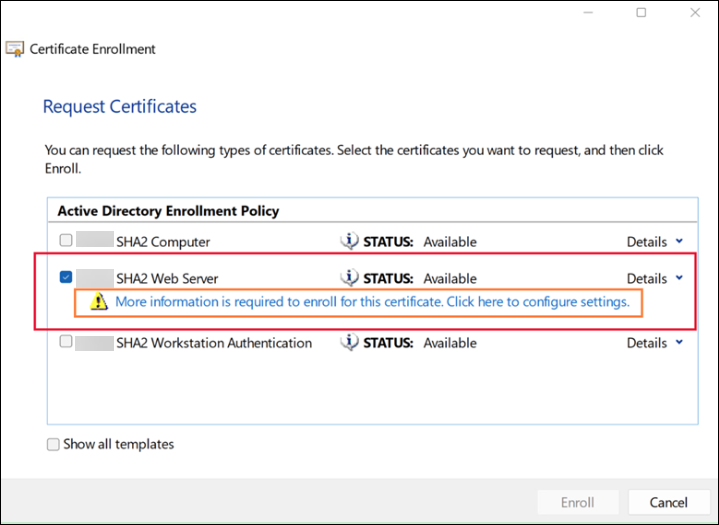
Task: Expand Details for SHA2 Workstation Authentication
Action: click(x=655, y=342)
